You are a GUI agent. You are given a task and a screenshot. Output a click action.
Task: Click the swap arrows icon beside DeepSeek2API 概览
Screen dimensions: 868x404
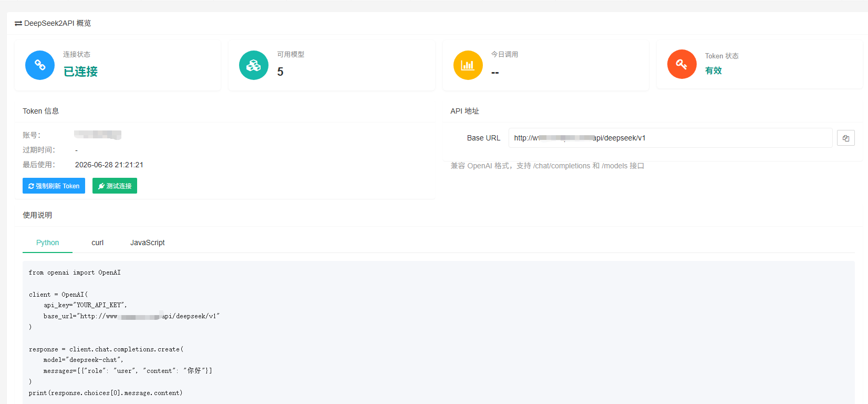[18, 23]
